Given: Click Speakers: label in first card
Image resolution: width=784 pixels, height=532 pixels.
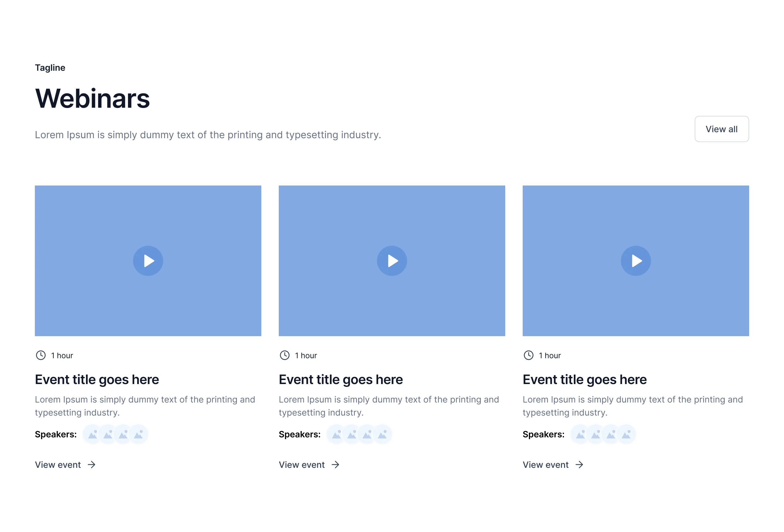Looking at the screenshot, I should pos(56,434).
